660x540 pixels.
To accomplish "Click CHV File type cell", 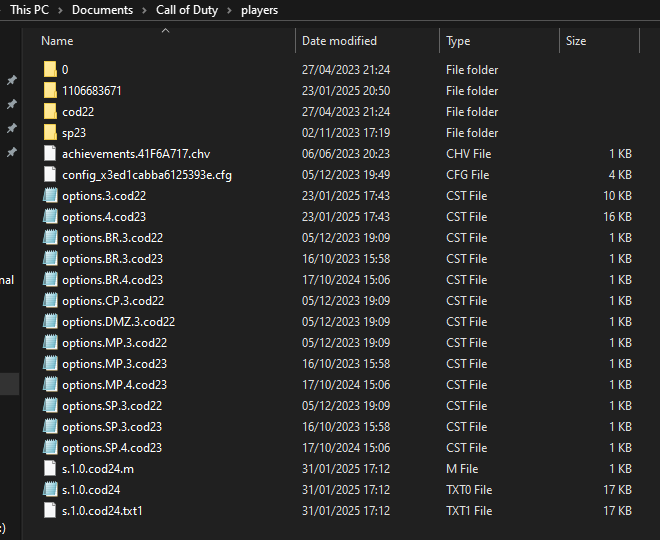I will [468, 154].
